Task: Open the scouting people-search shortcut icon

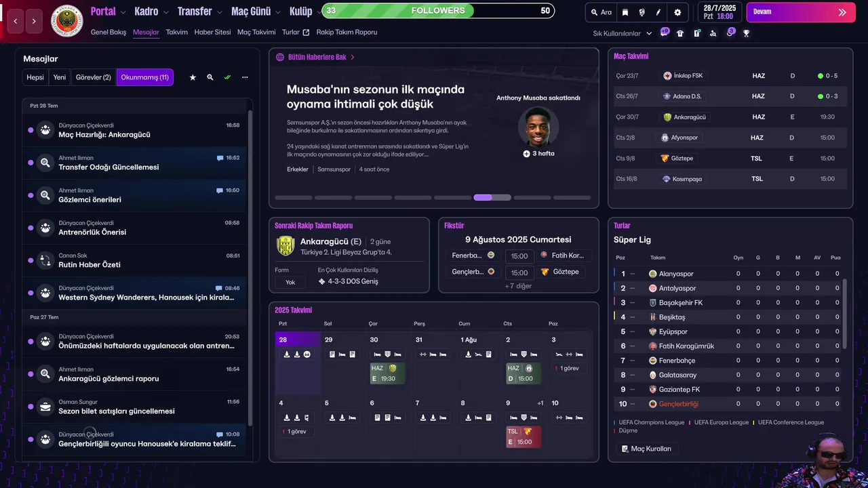Action: [713, 33]
